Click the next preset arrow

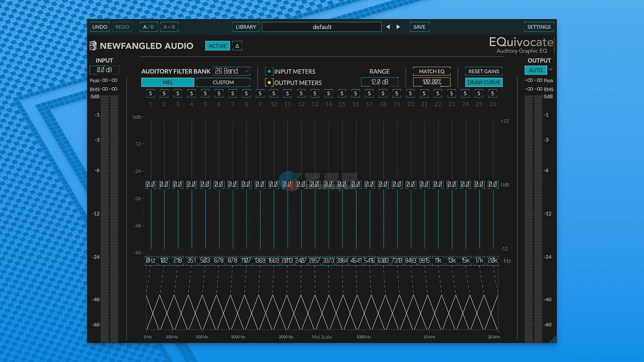pyautogui.click(x=398, y=27)
